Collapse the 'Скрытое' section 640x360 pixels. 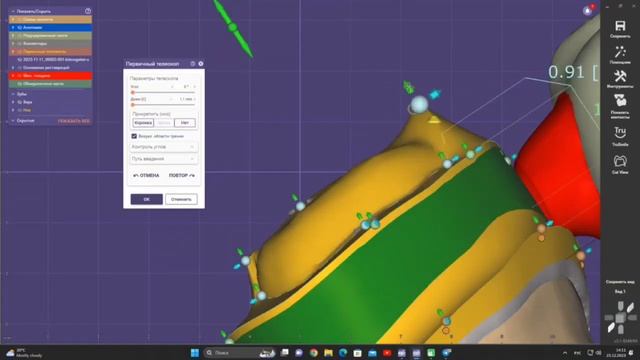(x=13, y=121)
